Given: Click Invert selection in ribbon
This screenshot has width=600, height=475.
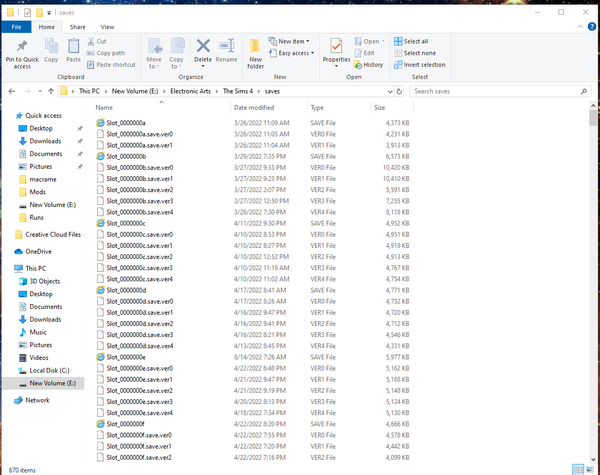Looking at the screenshot, I should [420, 65].
